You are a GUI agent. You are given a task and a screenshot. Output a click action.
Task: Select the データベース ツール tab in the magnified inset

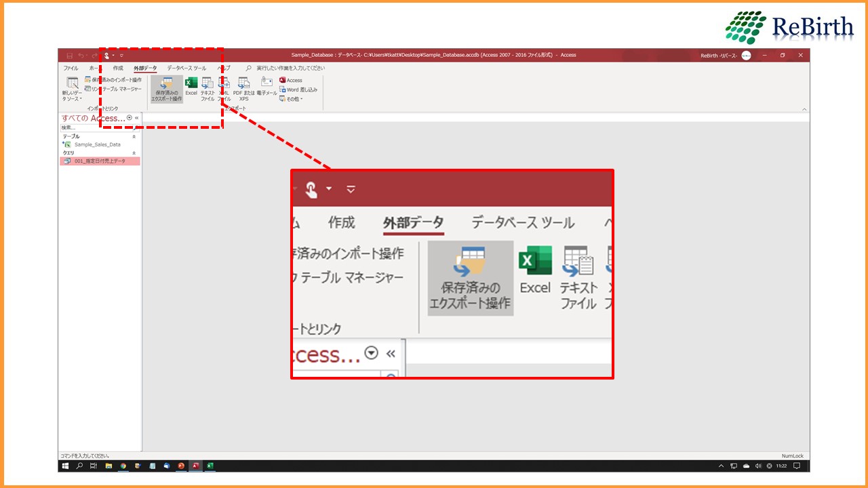tap(523, 222)
